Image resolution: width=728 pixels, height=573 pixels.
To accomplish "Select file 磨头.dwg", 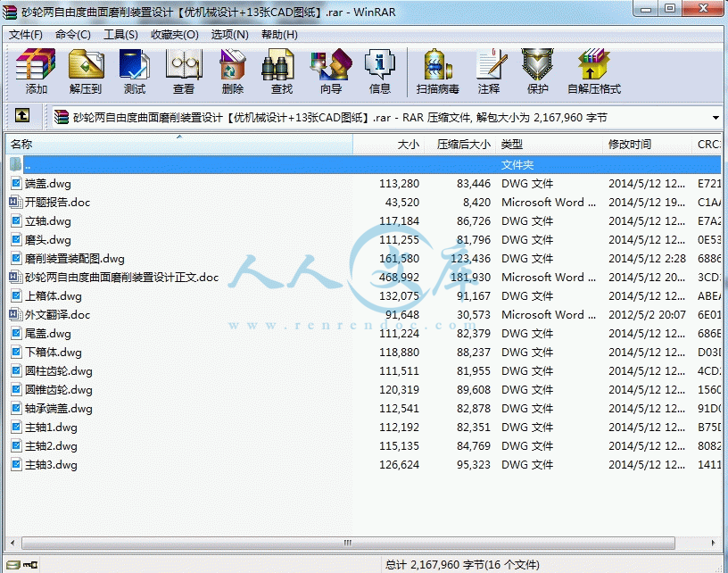I will (x=48, y=239).
